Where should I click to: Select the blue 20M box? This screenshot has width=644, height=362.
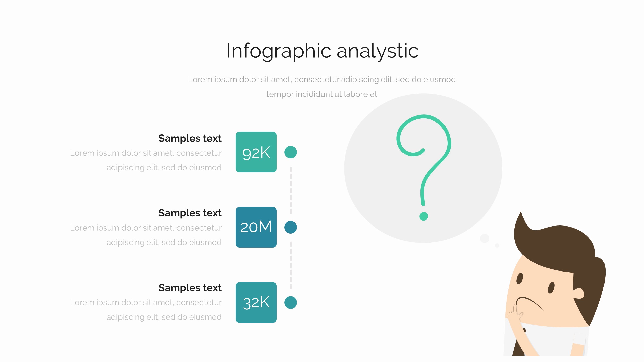[256, 227]
